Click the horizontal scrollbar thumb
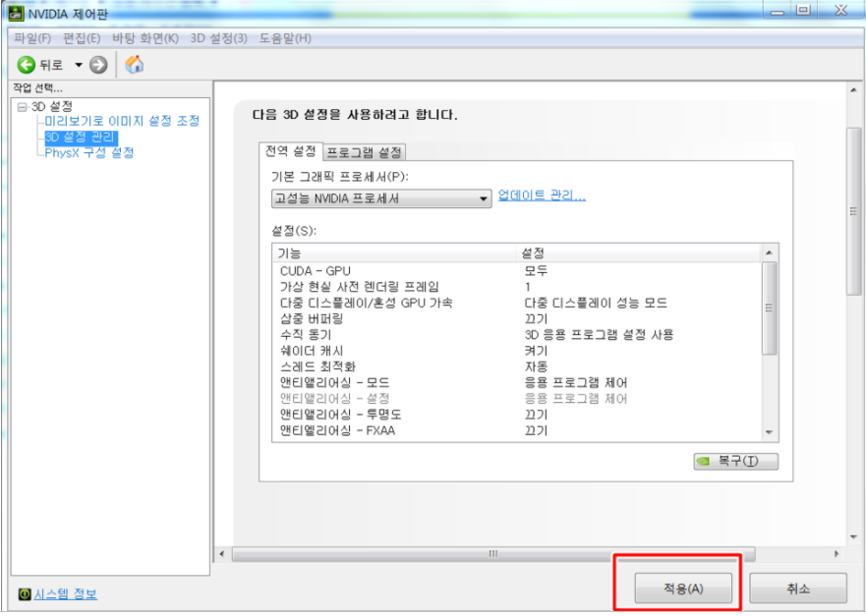The width and height of the screenshot is (866, 616). [492, 554]
